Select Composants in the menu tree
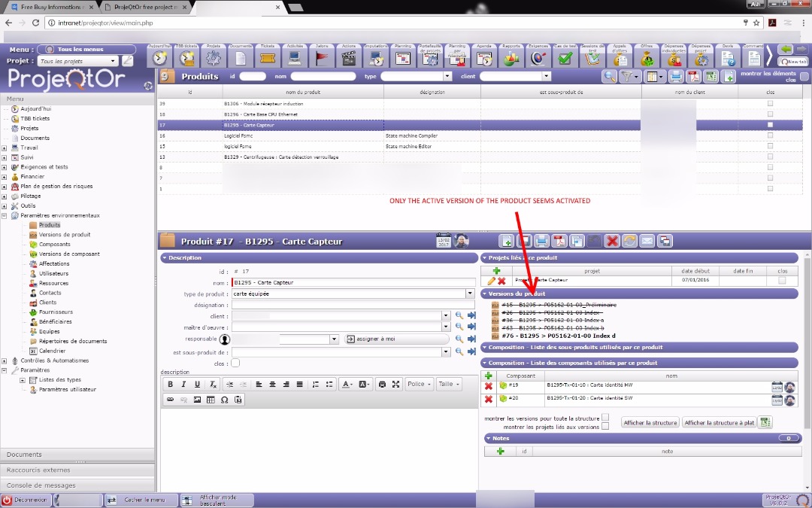Viewport: 812px width, 508px height. click(x=54, y=244)
